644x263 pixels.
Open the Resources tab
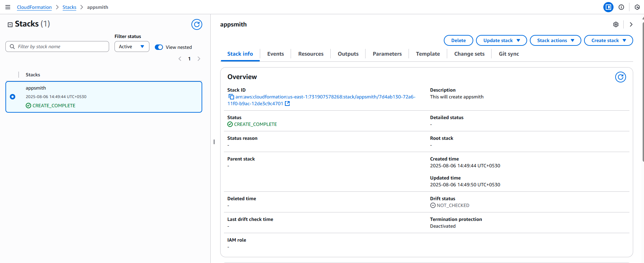311,54
